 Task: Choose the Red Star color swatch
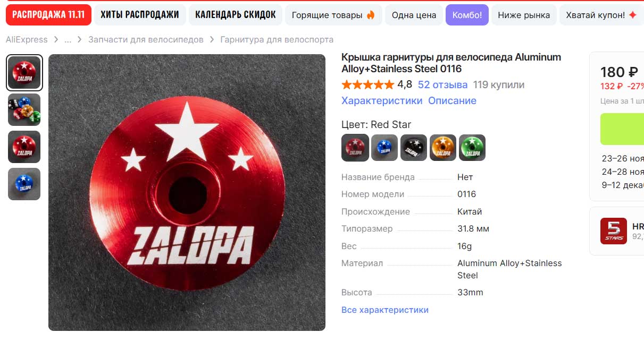tap(355, 148)
